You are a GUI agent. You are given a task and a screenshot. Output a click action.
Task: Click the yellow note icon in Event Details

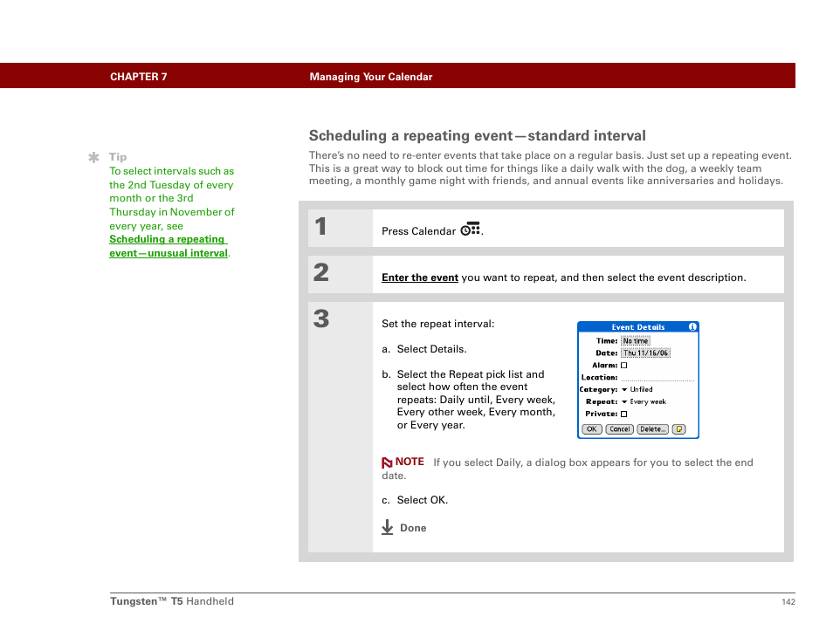click(x=679, y=429)
